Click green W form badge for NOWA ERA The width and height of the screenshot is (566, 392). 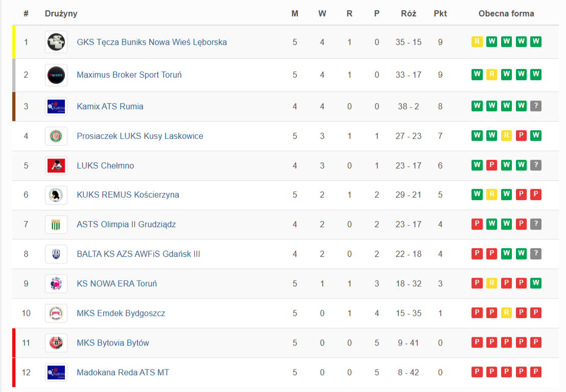(x=536, y=283)
